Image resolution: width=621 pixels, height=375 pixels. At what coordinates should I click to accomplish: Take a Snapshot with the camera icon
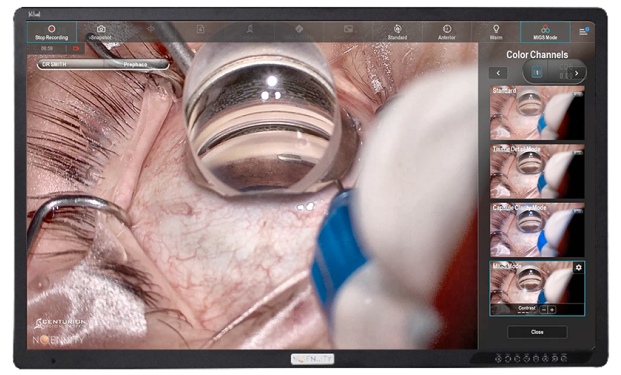point(101,32)
